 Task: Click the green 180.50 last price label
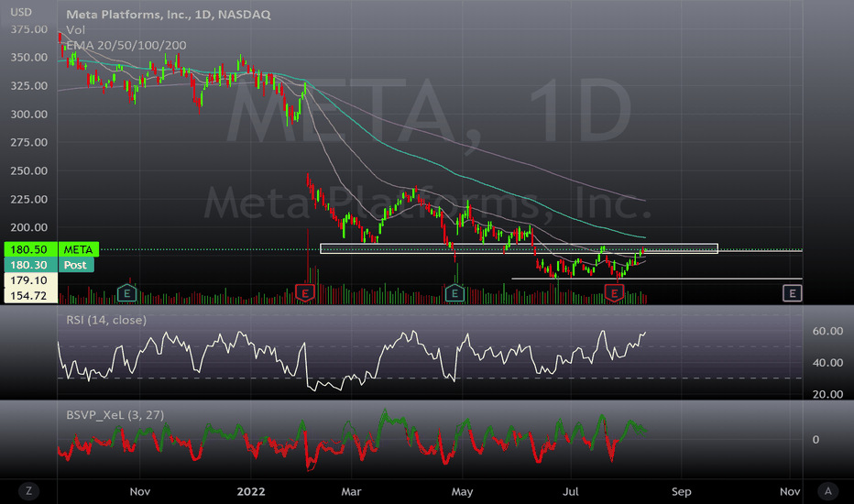[30, 249]
